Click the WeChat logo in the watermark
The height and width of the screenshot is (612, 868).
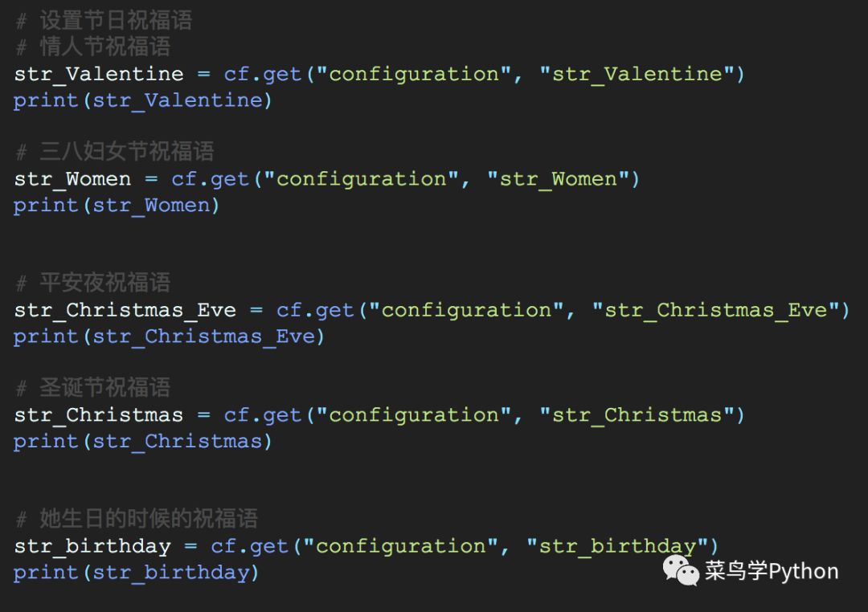(x=680, y=571)
